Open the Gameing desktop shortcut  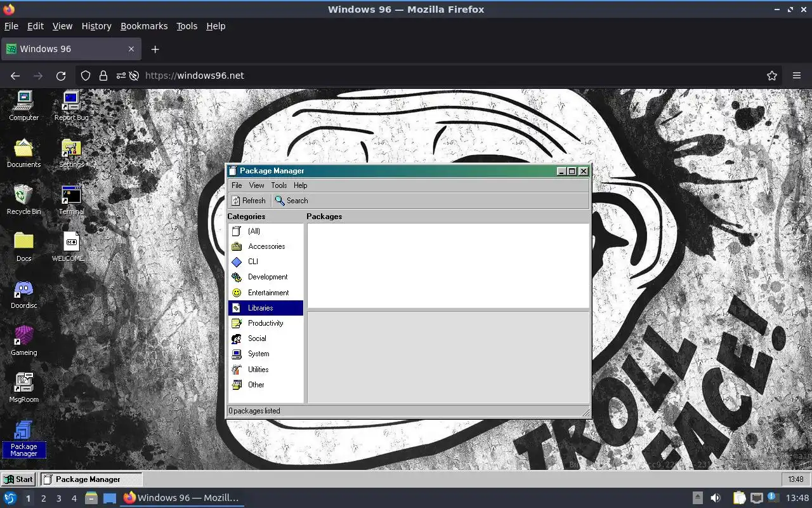point(23,341)
